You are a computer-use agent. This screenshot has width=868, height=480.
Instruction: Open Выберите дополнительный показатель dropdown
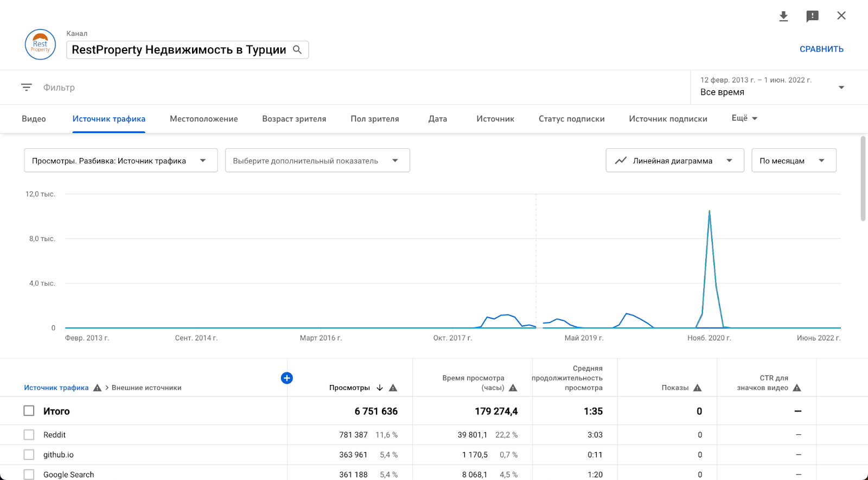pyautogui.click(x=317, y=161)
